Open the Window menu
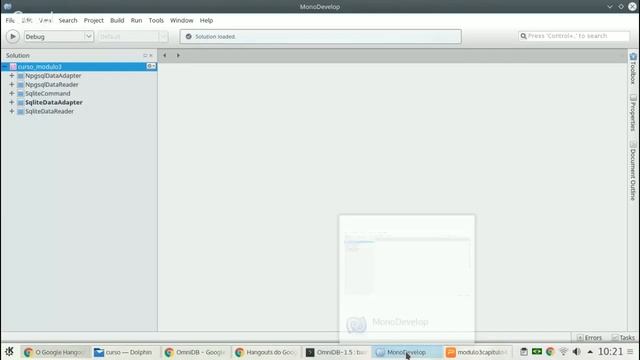This screenshot has width=640, height=360. 182,20
